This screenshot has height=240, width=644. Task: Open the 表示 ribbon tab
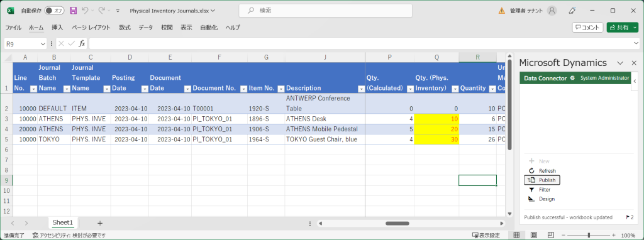[186, 28]
